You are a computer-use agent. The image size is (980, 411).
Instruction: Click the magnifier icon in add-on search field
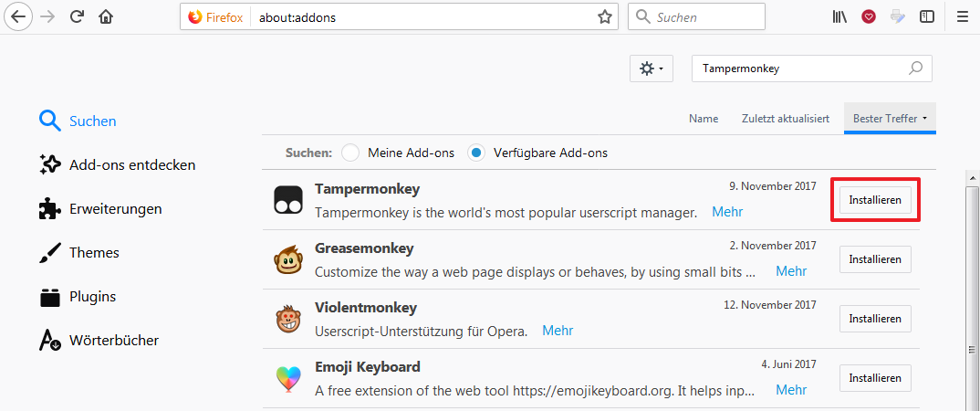tap(915, 68)
